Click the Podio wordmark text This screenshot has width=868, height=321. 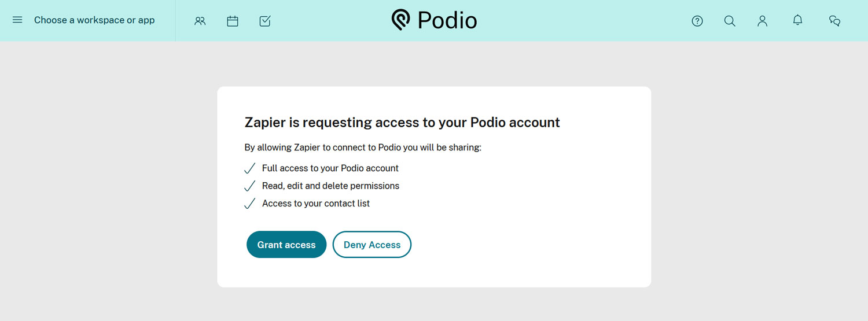tap(447, 20)
